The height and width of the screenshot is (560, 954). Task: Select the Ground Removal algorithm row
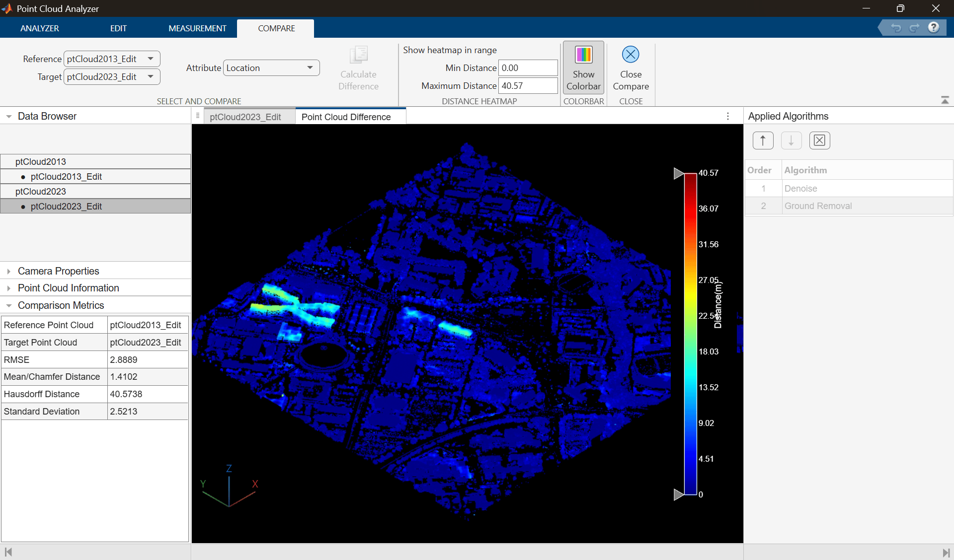click(x=849, y=206)
